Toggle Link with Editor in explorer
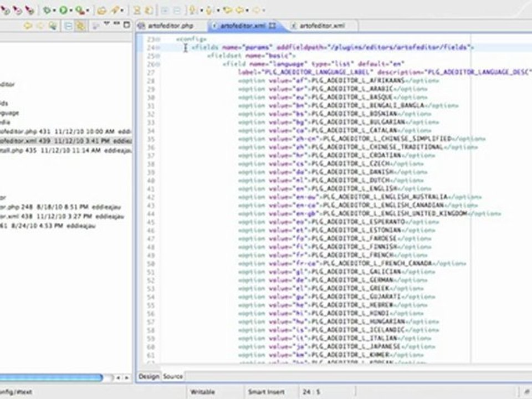Image resolution: width=532 pixels, height=399 pixels. pyautogui.click(x=81, y=26)
